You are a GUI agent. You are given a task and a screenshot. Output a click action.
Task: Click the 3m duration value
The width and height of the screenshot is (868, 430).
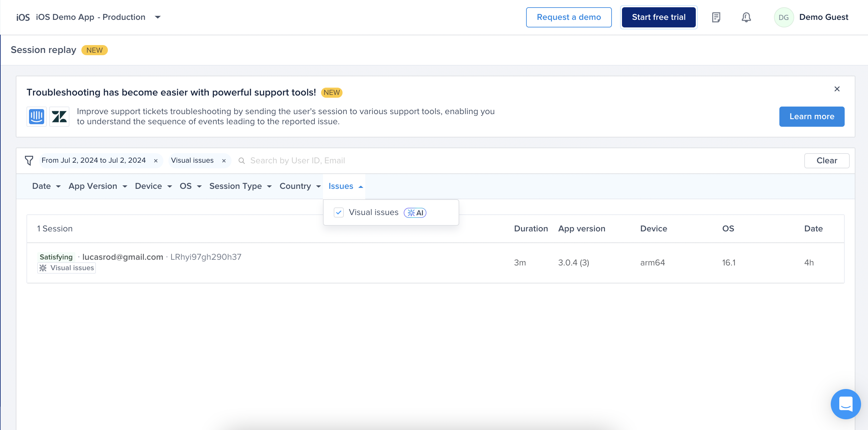point(519,263)
